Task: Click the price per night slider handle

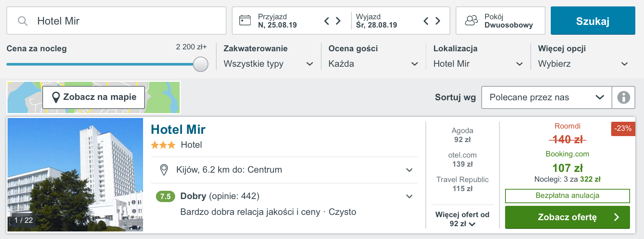Action: click(201, 64)
